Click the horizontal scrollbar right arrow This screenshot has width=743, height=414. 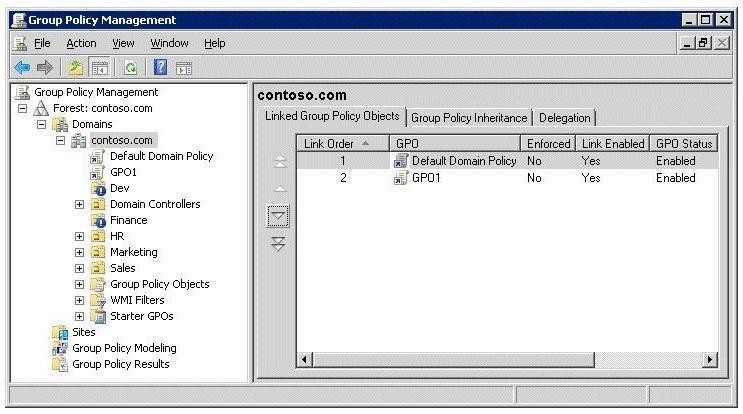coord(709,360)
